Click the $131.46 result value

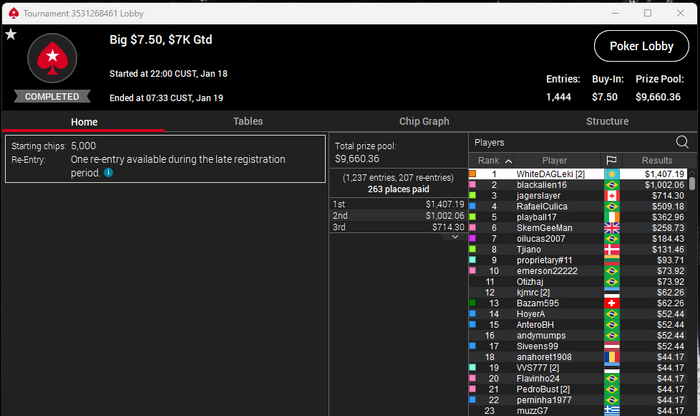(667, 250)
